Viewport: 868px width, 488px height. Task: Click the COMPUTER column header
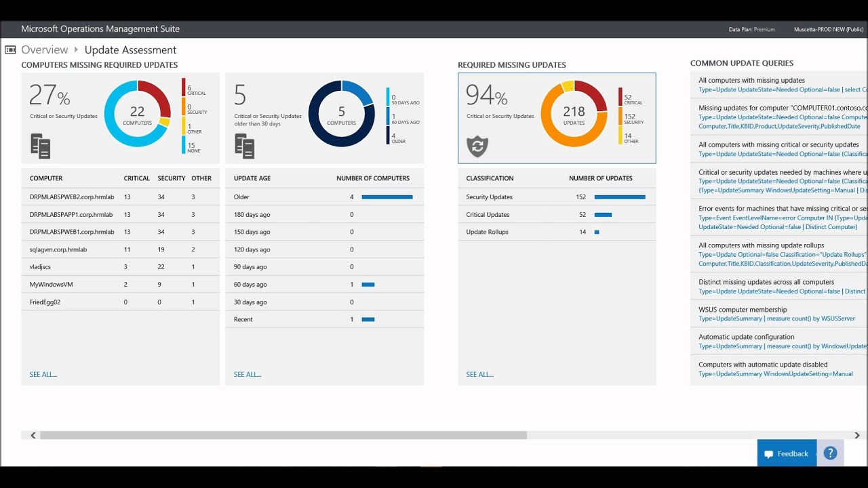pos(46,178)
